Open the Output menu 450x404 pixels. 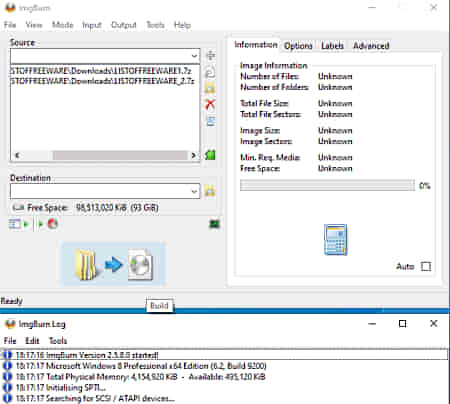[x=124, y=25]
